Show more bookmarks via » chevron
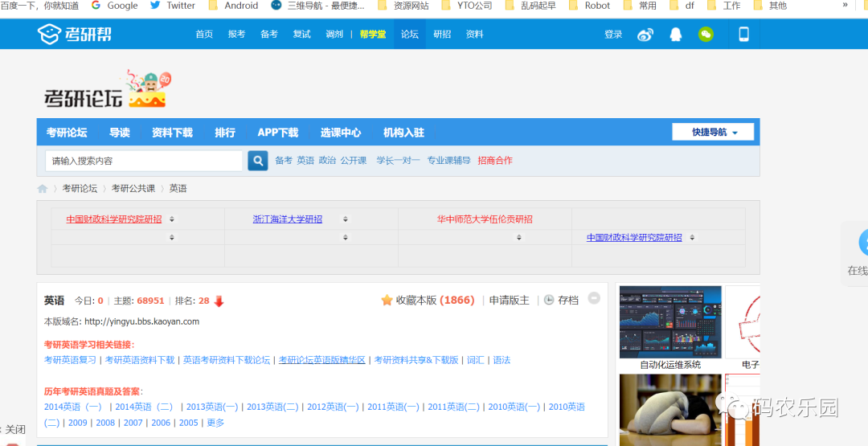Viewport: 868px width, 446px height. 845,5
